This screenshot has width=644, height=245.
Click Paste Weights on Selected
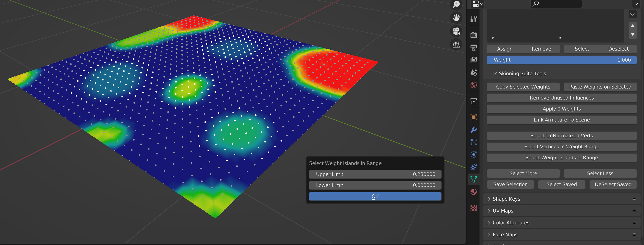[600, 87]
